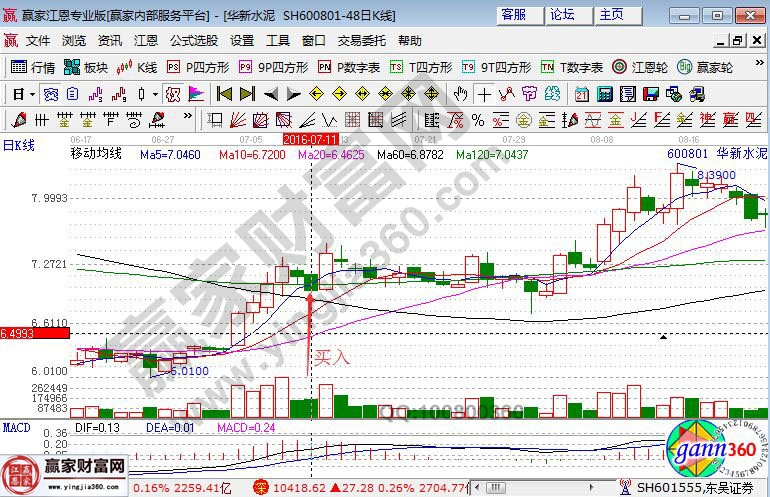The height and width of the screenshot is (497, 770).
Task: Toggle the 板块 sector view
Action: 85,67
